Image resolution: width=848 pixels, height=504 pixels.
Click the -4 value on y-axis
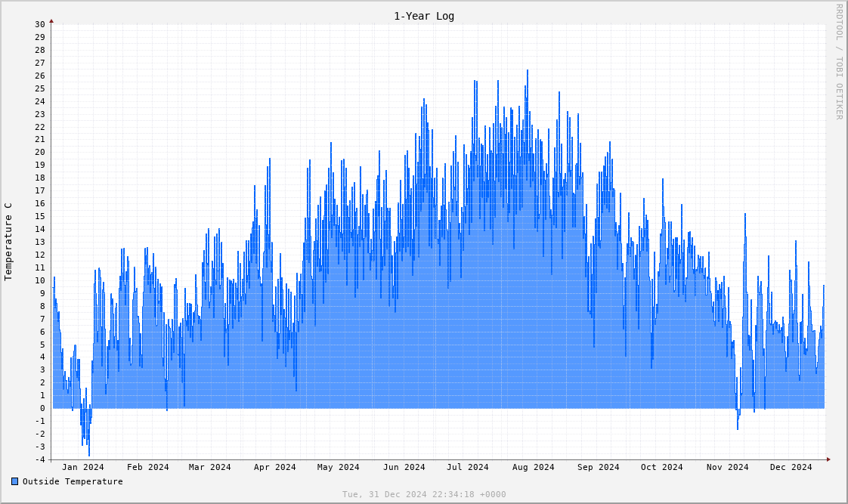pos(39,459)
